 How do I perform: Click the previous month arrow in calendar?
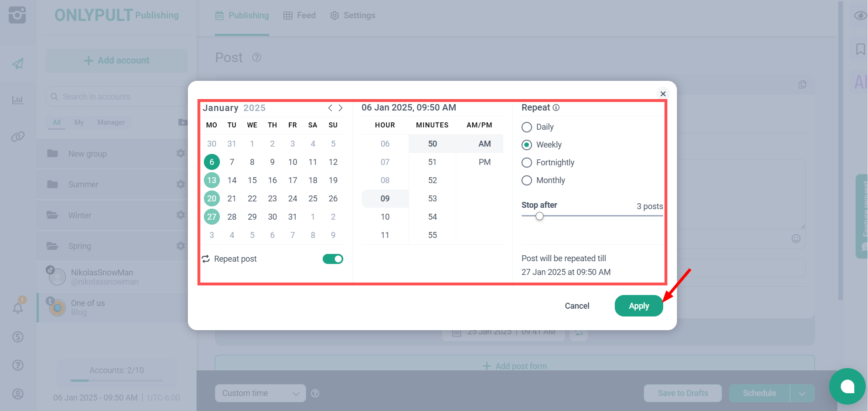point(330,108)
